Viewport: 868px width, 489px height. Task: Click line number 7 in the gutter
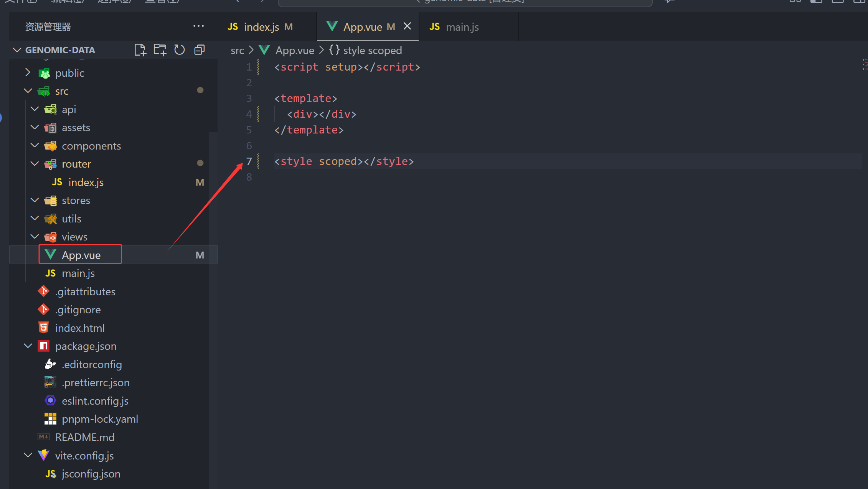(x=249, y=161)
